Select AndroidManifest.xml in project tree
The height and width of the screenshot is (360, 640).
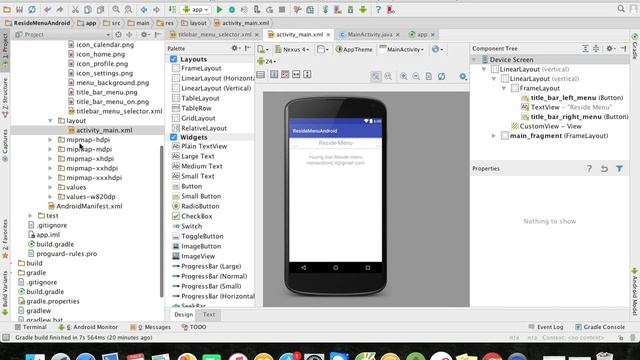(x=85, y=206)
